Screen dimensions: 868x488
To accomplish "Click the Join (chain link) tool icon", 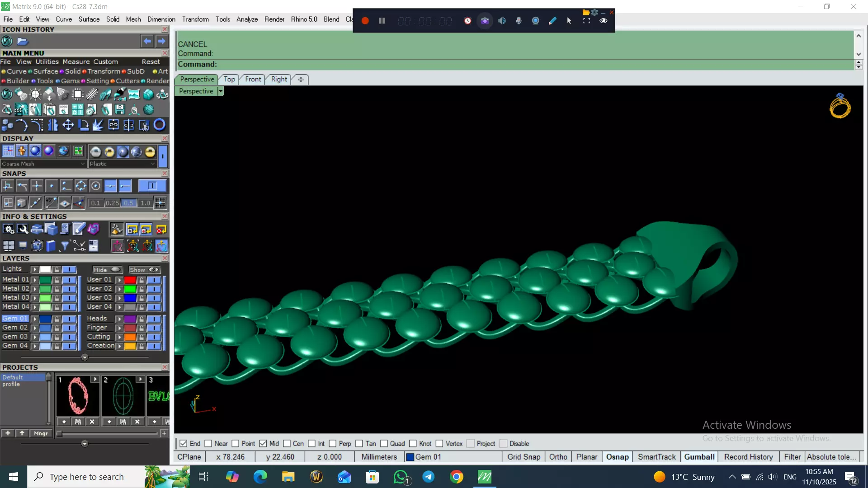I will (x=113, y=125).
